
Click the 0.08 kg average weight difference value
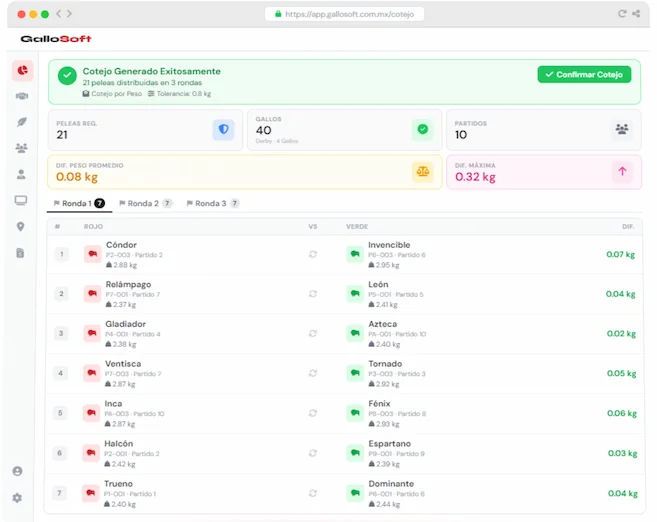pyautogui.click(x=77, y=177)
